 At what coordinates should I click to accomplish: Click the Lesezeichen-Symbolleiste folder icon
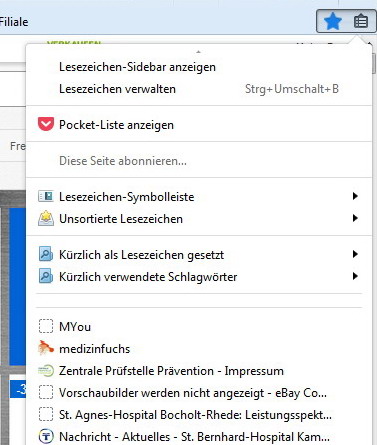pyautogui.click(x=46, y=196)
